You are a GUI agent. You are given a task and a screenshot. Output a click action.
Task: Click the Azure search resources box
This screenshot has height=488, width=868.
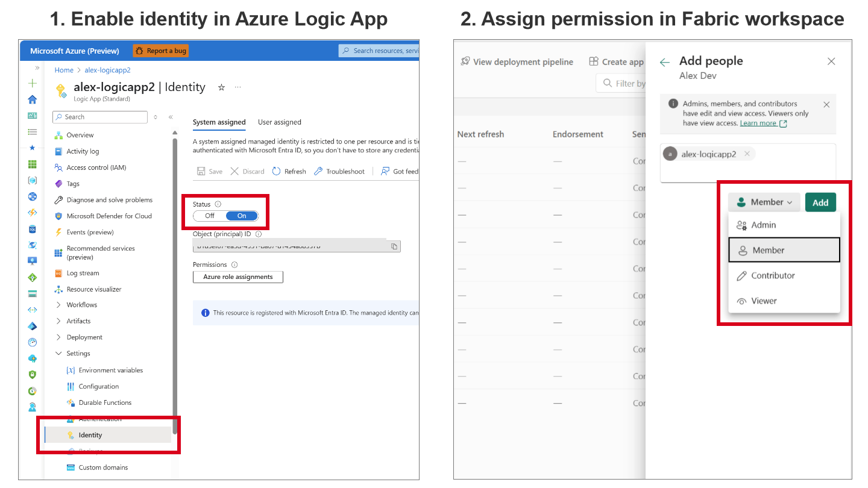[x=379, y=51]
